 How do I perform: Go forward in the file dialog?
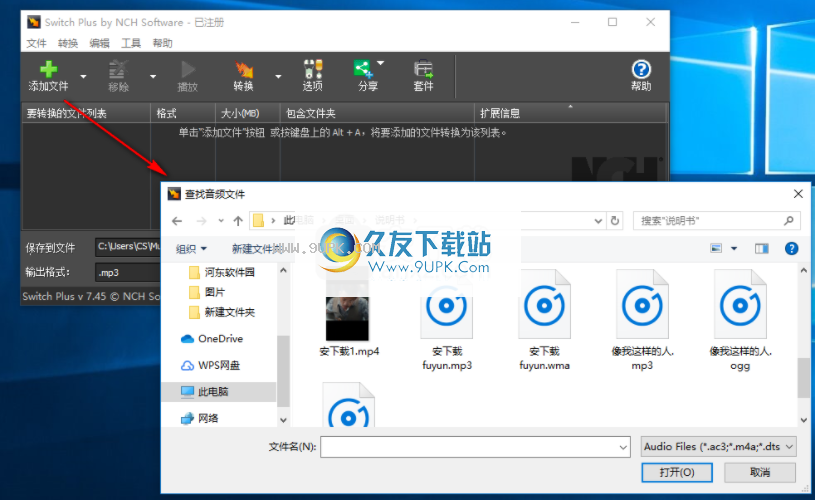coord(201,221)
